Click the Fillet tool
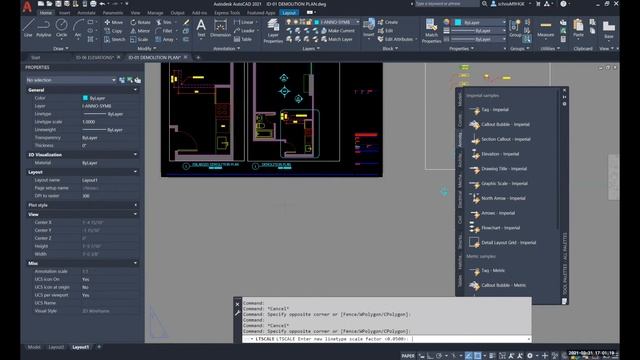 pyautogui.click(x=164, y=31)
